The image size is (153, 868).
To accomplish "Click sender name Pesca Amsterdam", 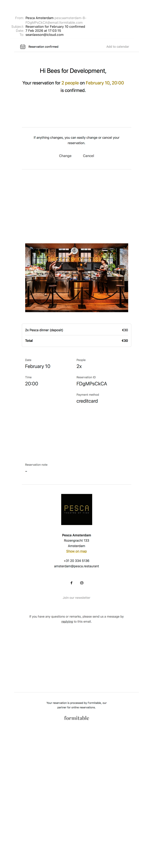I will tap(39, 18).
